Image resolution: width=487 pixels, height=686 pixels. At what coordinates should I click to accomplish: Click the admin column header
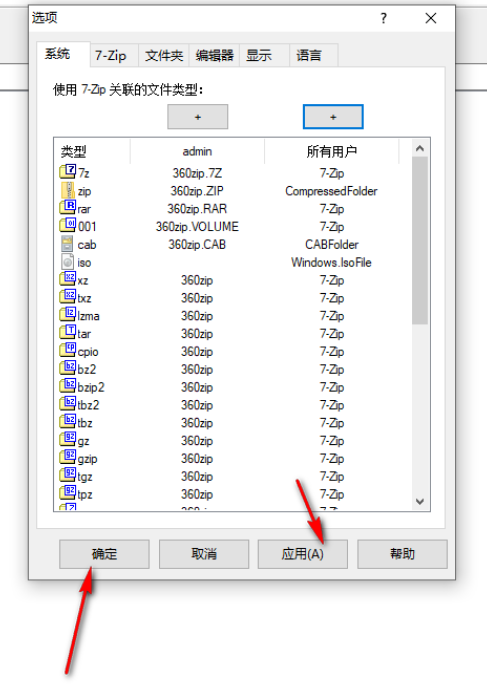click(197, 151)
